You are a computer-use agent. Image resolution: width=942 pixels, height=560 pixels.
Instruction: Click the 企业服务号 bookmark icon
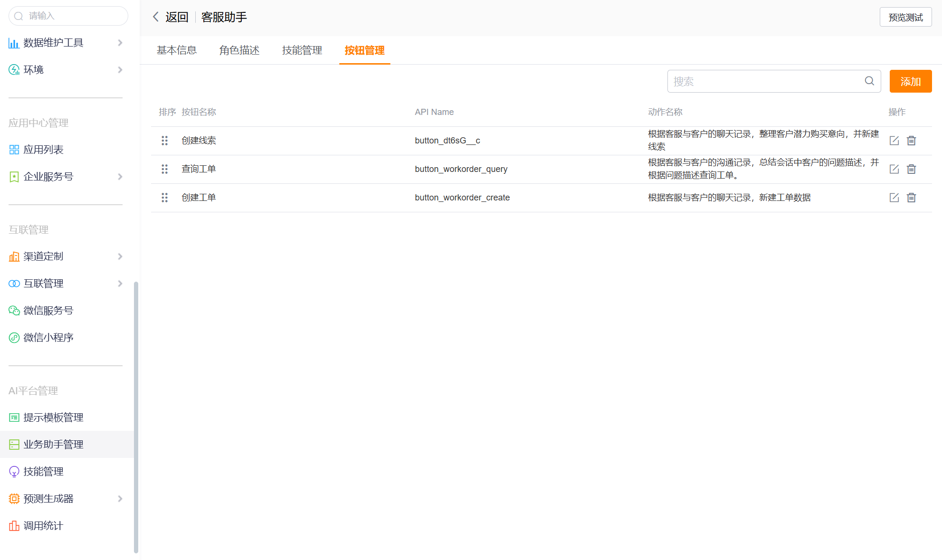click(x=14, y=177)
